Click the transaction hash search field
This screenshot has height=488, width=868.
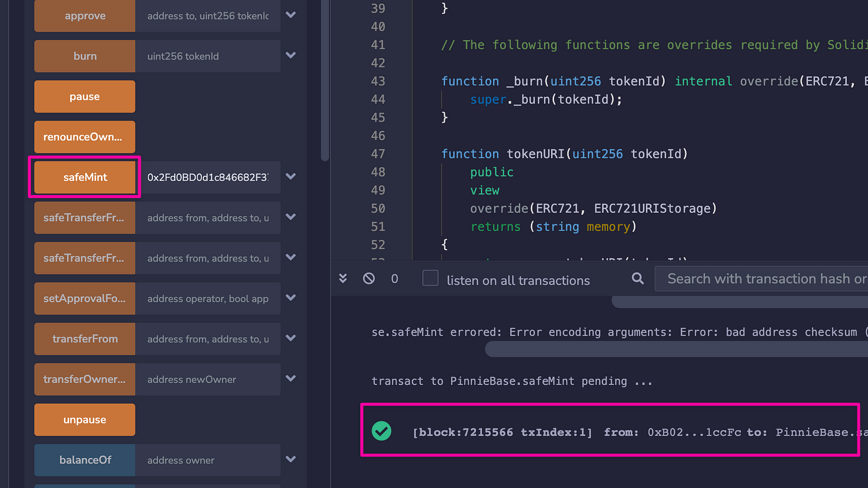pyautogui.click(x=762, y=278)
